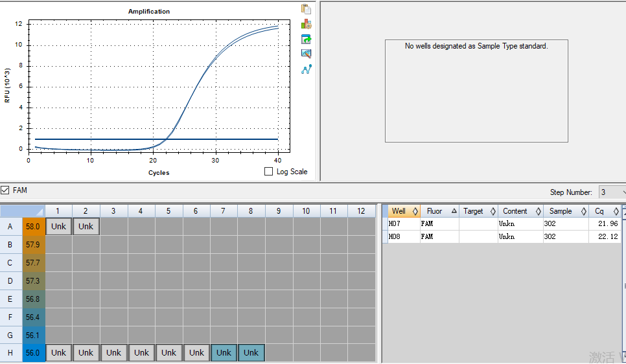This screenshot has width=626, height=364.
Task: Select well H2 marked Unk
Action: click(86, 353)
